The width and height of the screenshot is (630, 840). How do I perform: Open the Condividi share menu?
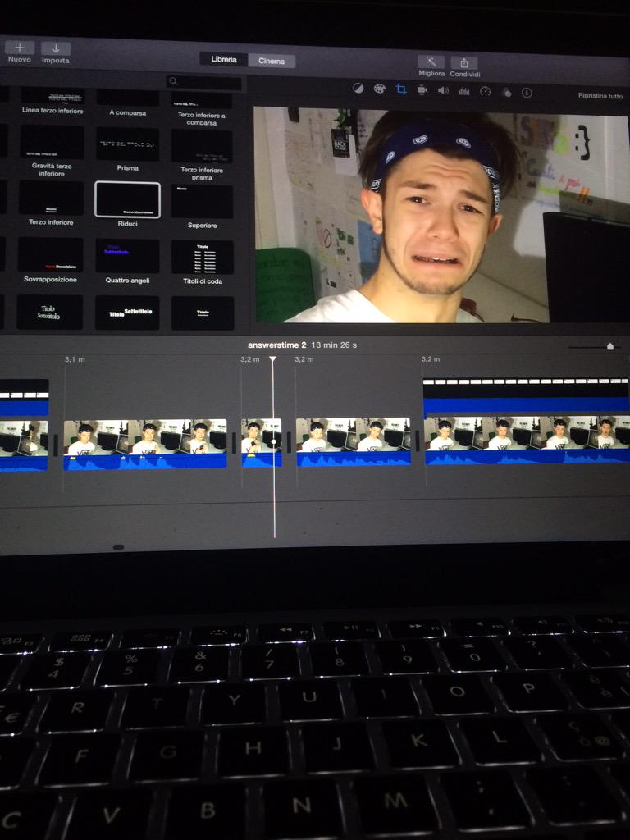click(x=464, y=63)
